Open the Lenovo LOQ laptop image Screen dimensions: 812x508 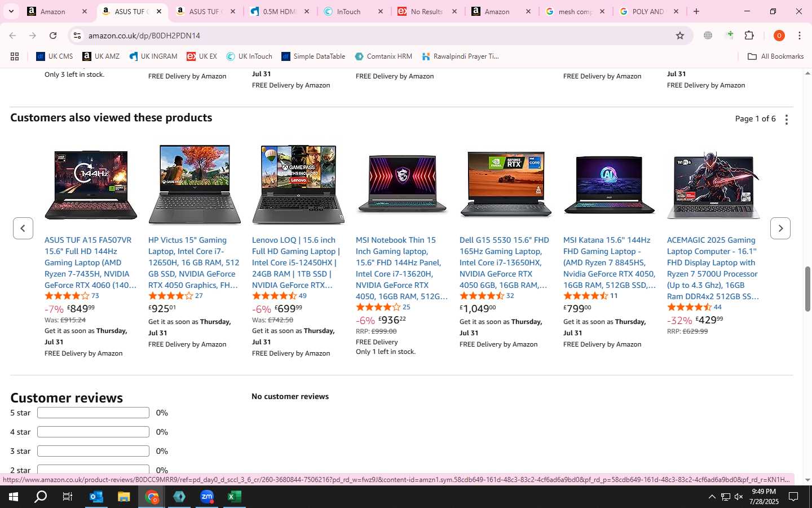click(298, 185)
